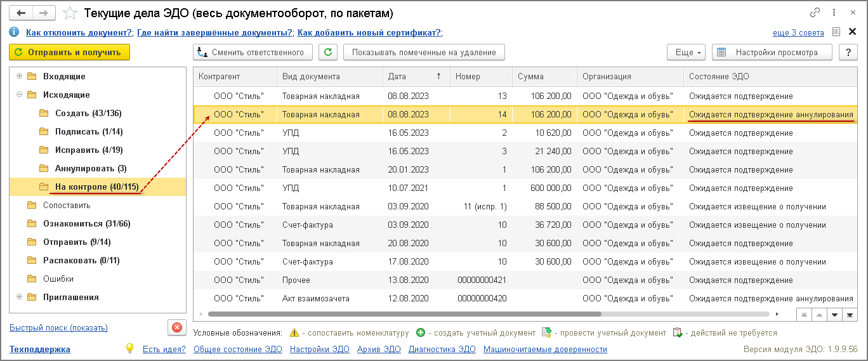Click the horizontal scrollbar under the table
Viewport: 868px width, 361px height.
point(404,313)
